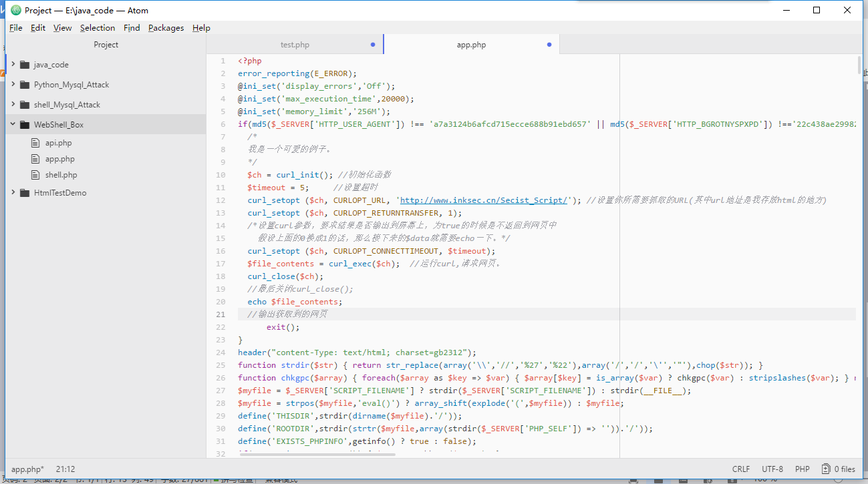Click CRLF line ending selector
This screenshot has width=868, height=484.
pyautogui.click(x=741, y=469)
